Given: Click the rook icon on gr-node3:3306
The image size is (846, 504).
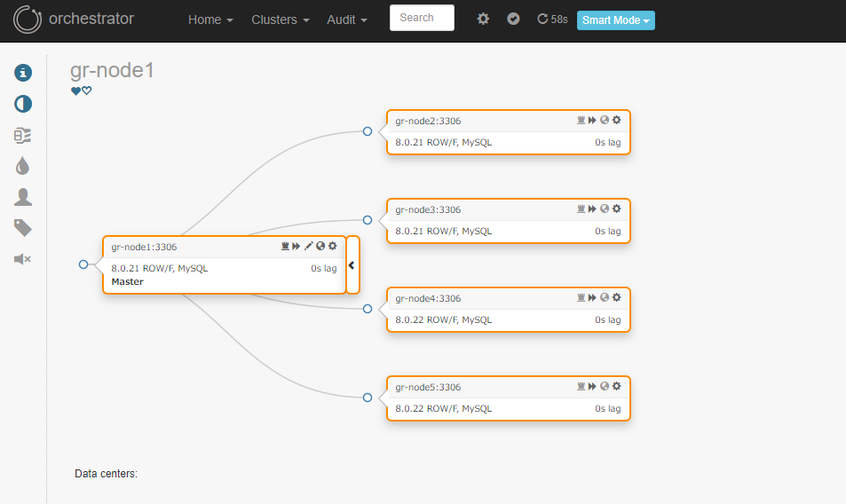Looking at the screenshot, I should (x=581, y=209).
